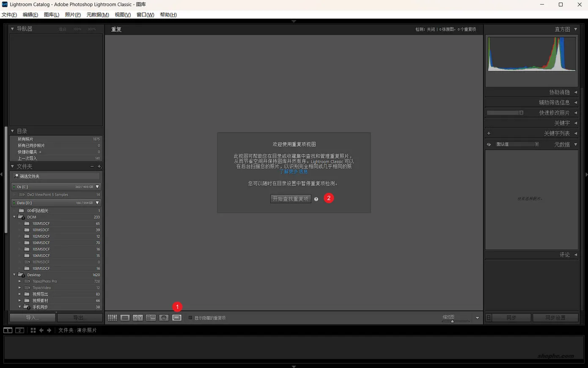Expand the 协助消隐 panel
Image resolution: width=588 pixels, height=368 pixels.
576,92
